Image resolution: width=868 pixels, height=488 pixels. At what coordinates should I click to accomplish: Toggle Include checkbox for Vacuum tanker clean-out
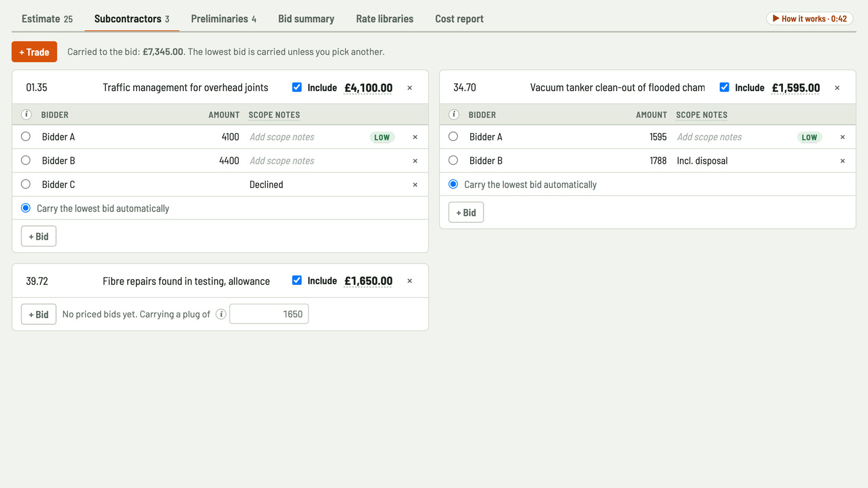click(x=724, y=87)
